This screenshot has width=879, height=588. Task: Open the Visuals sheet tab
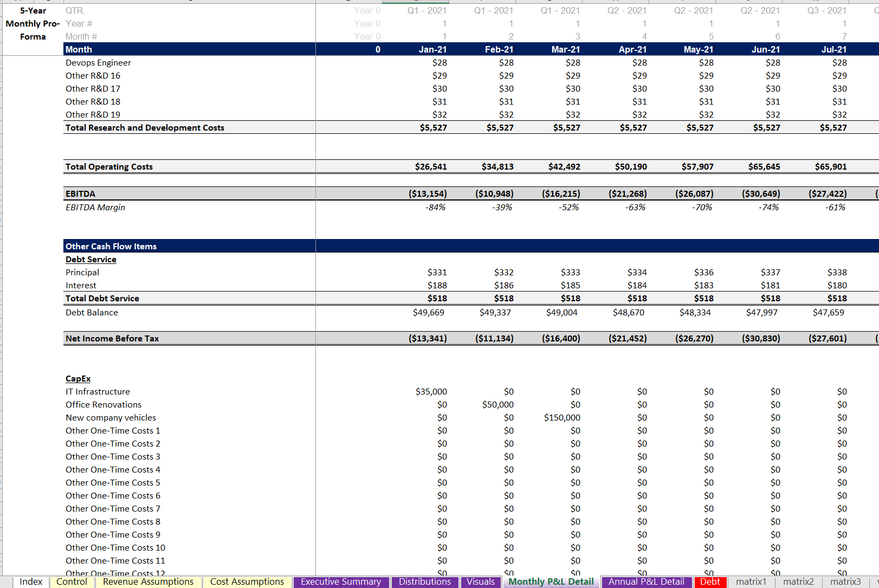481,581
